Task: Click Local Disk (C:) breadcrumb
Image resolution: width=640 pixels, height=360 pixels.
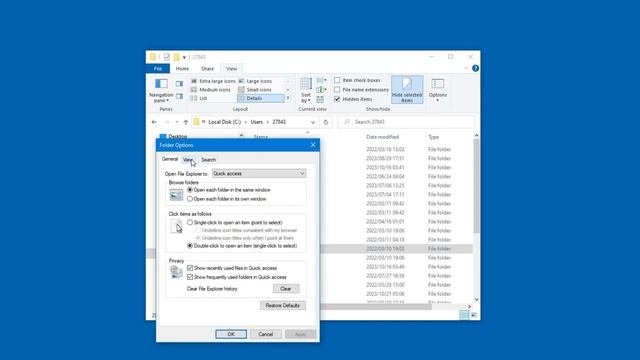Action: (224, 122)
